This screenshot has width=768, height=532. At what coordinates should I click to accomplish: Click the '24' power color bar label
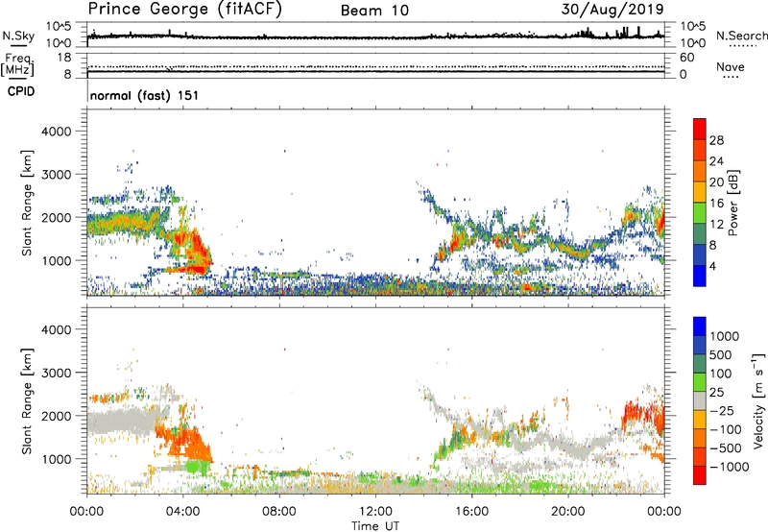(x=716, y=161)
